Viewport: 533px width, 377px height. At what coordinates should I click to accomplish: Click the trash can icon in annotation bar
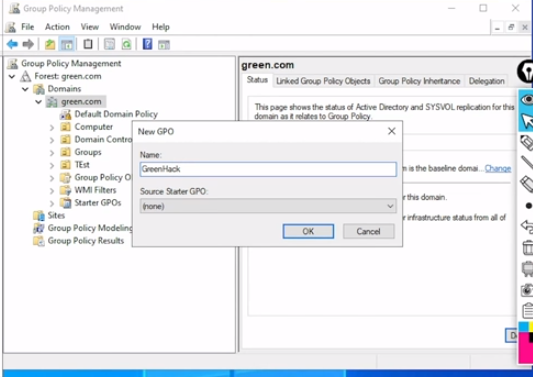528,247
